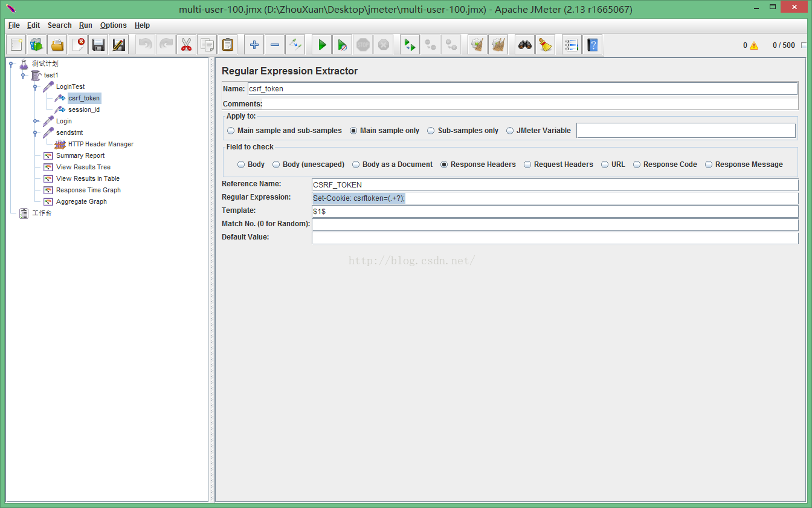This screenshot has width=812, height=508.
Task: Open the Function Helper dialog icon
Action: [572, 45]
